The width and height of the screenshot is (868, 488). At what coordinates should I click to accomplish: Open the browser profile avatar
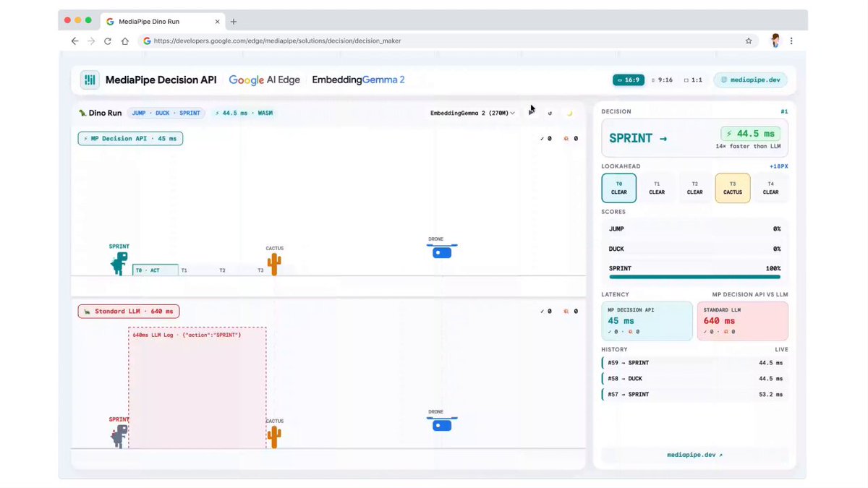point(775,40)
